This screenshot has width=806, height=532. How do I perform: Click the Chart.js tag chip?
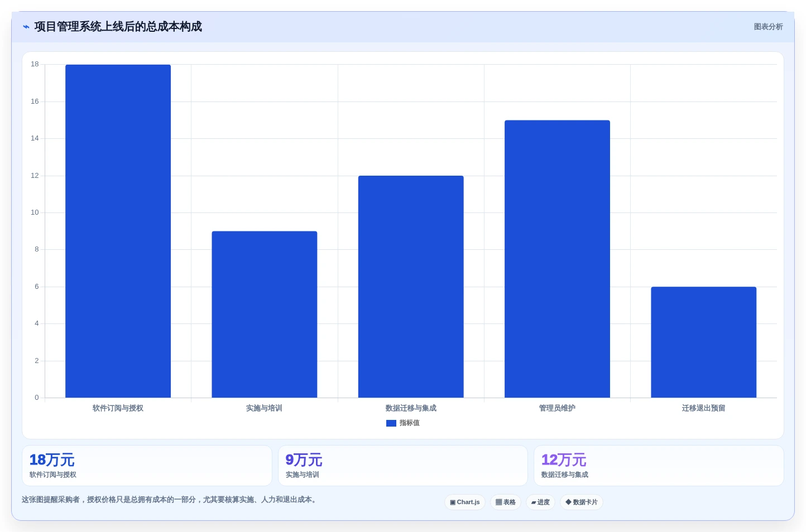tap(465, 502)
